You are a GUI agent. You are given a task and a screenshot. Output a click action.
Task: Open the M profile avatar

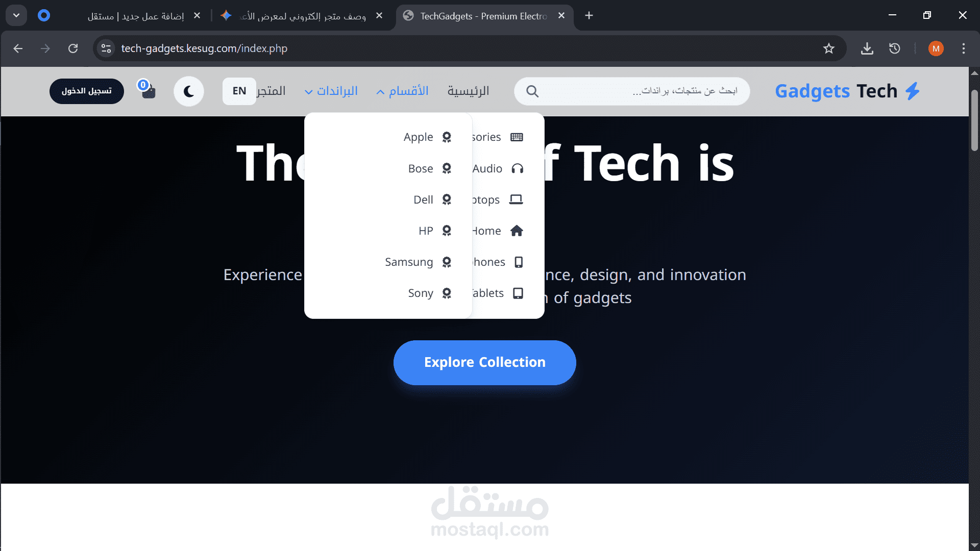pyautogui.click(x=936, y=48)
